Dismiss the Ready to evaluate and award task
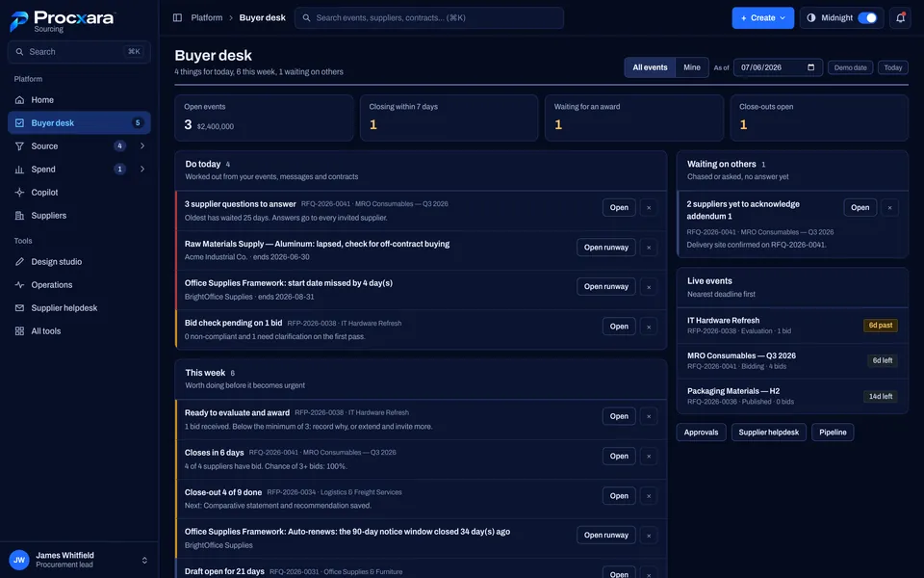 (649, 416)
